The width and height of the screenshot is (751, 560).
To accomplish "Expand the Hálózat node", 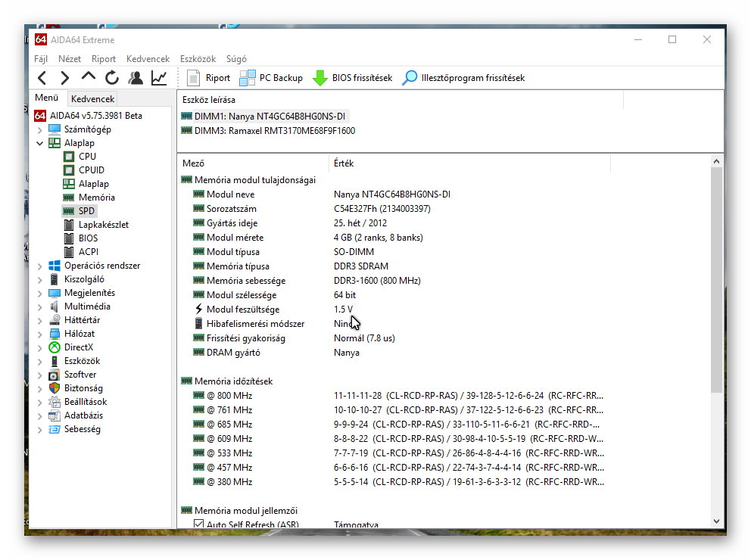I will (40, 334).
